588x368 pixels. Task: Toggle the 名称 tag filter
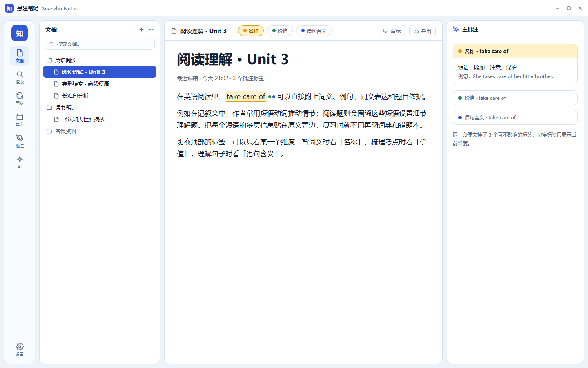(251, 31)
